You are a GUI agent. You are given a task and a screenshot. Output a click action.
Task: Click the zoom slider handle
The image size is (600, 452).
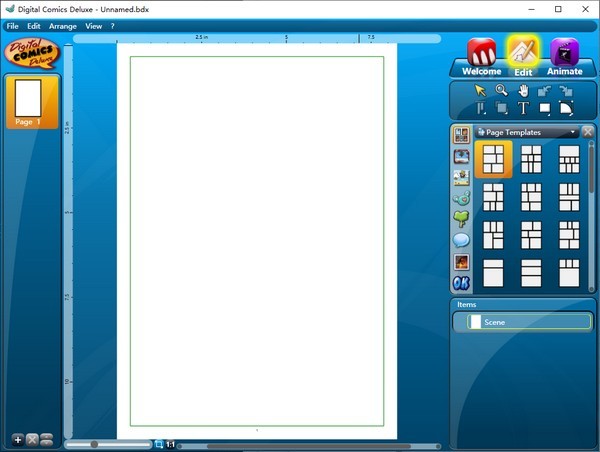94,444
